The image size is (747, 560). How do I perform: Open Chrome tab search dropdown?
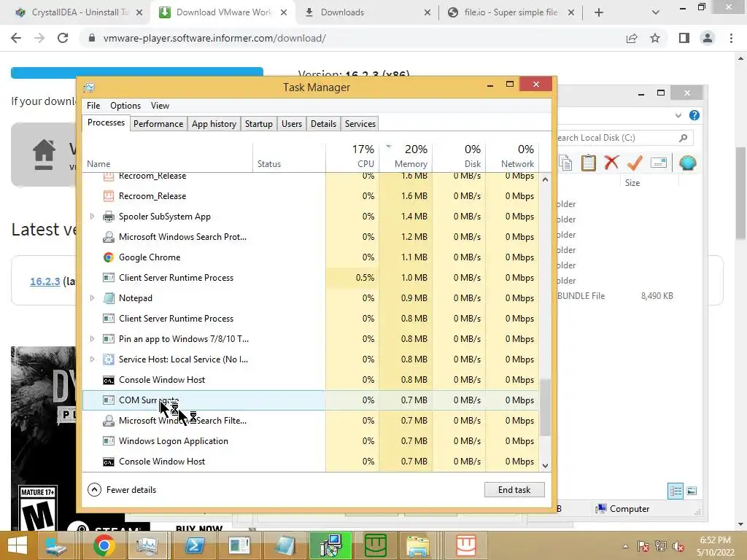click(x=656, y=12)
